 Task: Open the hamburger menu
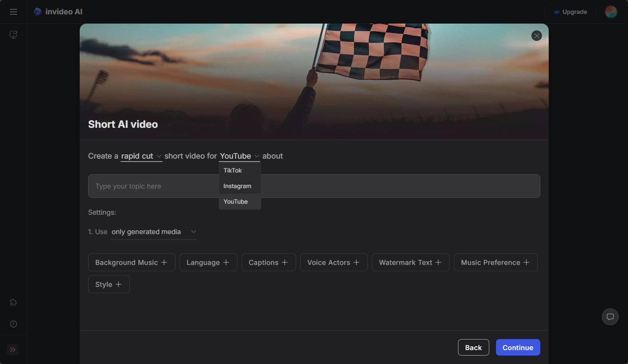pos(13,12)
